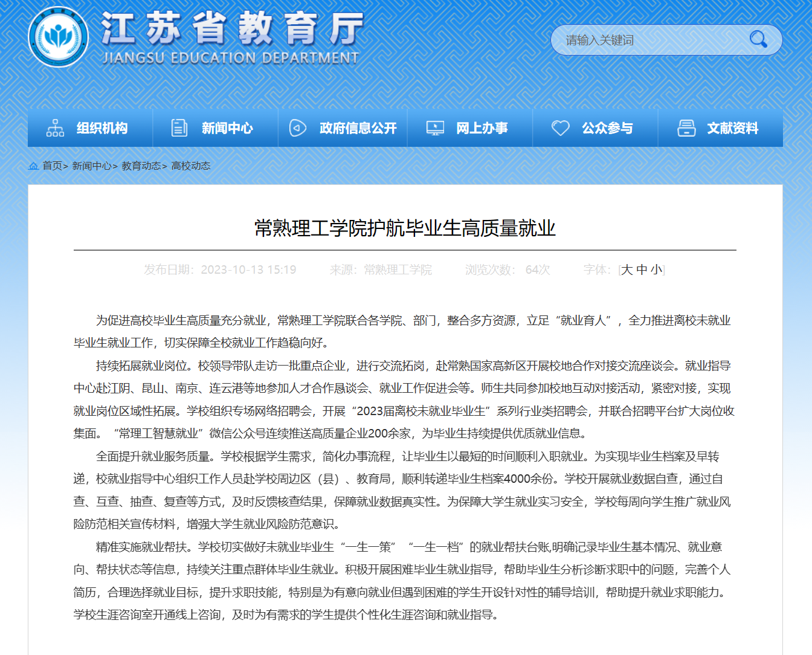
Task: Click the paragraph starting 精准实施就业帮扶
Action: click(x=402, y=581)
